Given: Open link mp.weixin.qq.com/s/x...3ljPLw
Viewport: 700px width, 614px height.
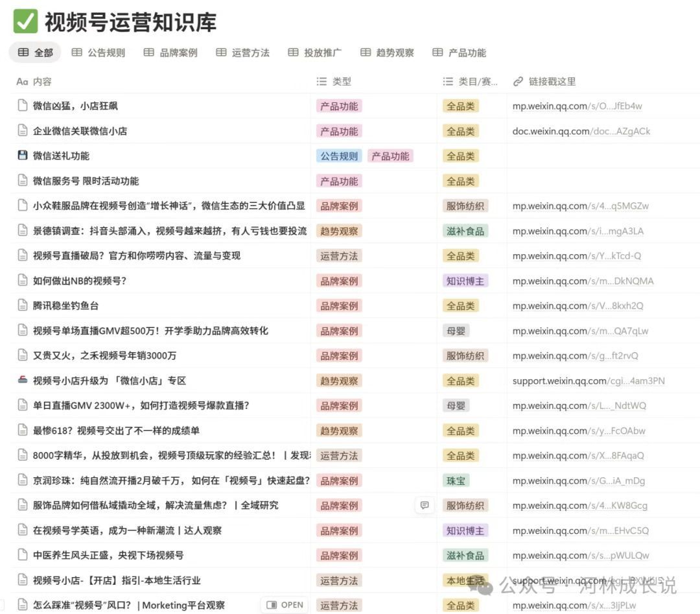Looking at the screenshot, I should coord(574,605).
